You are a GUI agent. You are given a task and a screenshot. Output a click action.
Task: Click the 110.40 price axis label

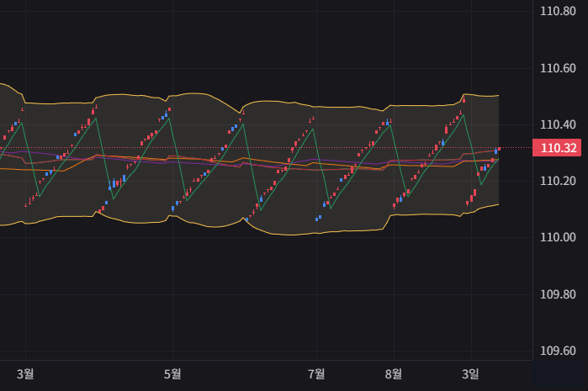click(x=559, y=124)
